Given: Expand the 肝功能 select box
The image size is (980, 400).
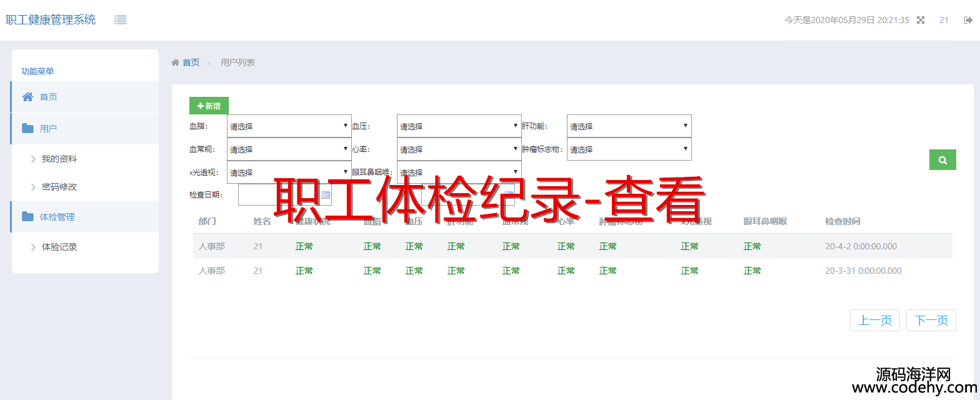Looking at the screenshot, I should pyautogui.click(x=629, y=126).
